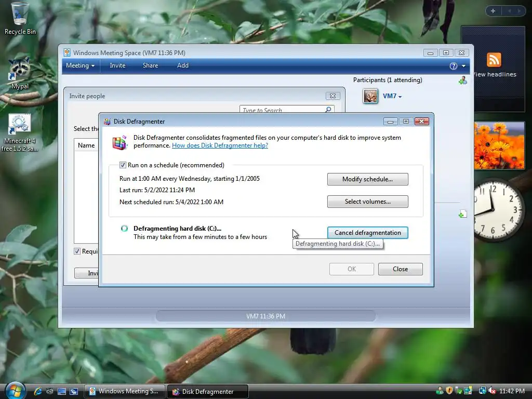Switch to Windows Meeting Space taskbar button
This screenshot has width=532, height=399.
[124, 391]
